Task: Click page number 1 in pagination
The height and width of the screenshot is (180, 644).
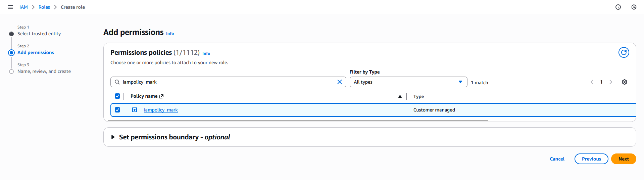Action: point(601,82)
